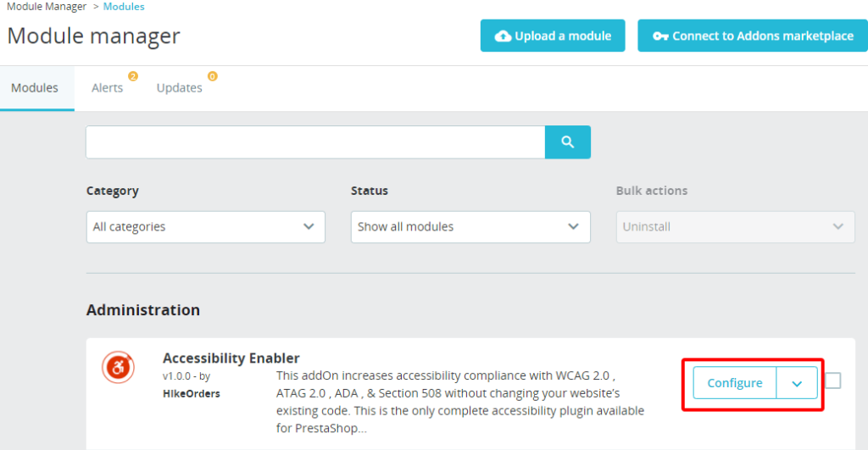Click the Accessibility Enabler module logo
The height and width of the screenshot is (450, 868).
click(x=118, y=367)
